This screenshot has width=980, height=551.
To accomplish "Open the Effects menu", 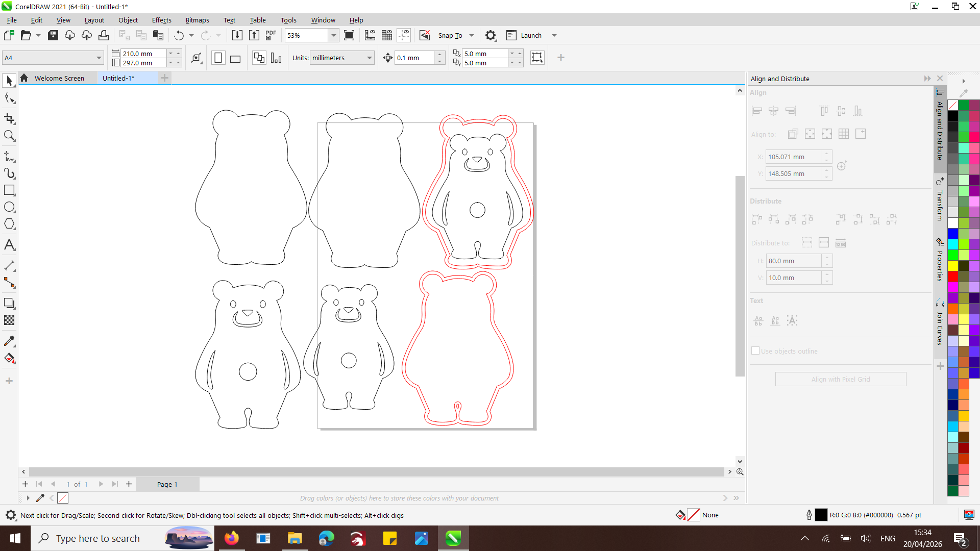I will pos(161,20).
